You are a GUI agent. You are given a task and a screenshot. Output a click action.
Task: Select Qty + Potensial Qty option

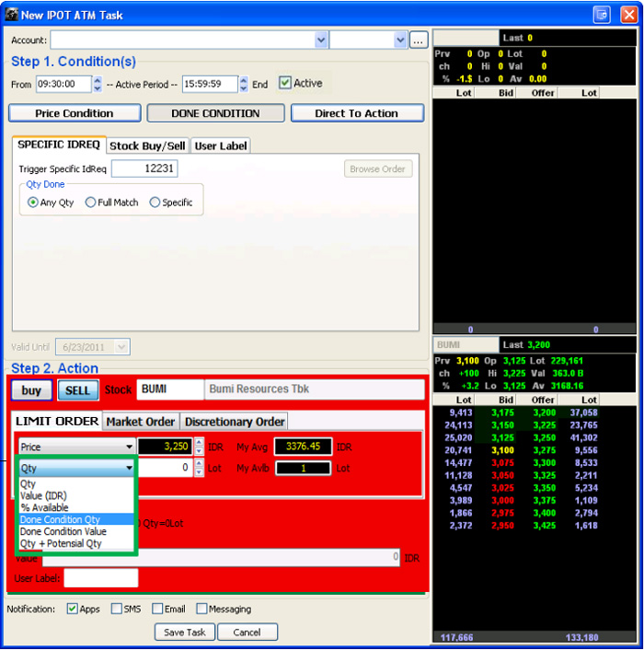[76, 543]
